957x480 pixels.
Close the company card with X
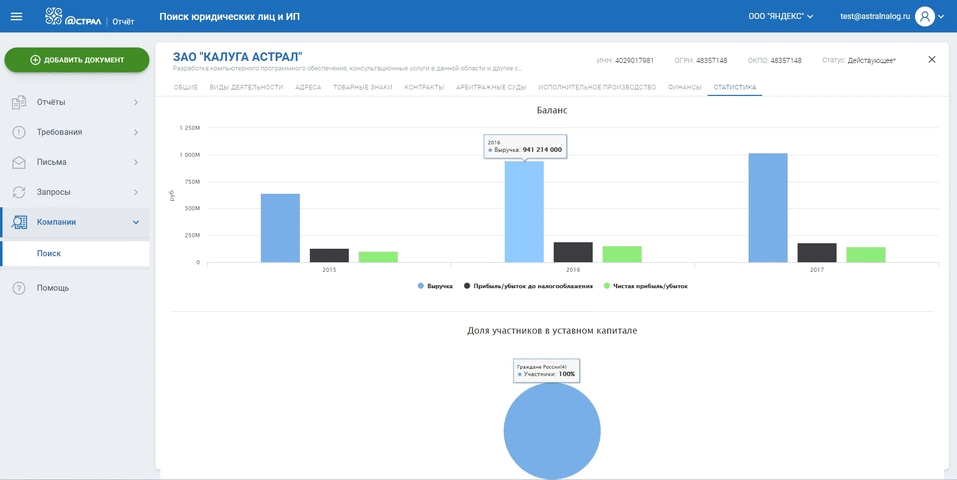click(931, 59)
